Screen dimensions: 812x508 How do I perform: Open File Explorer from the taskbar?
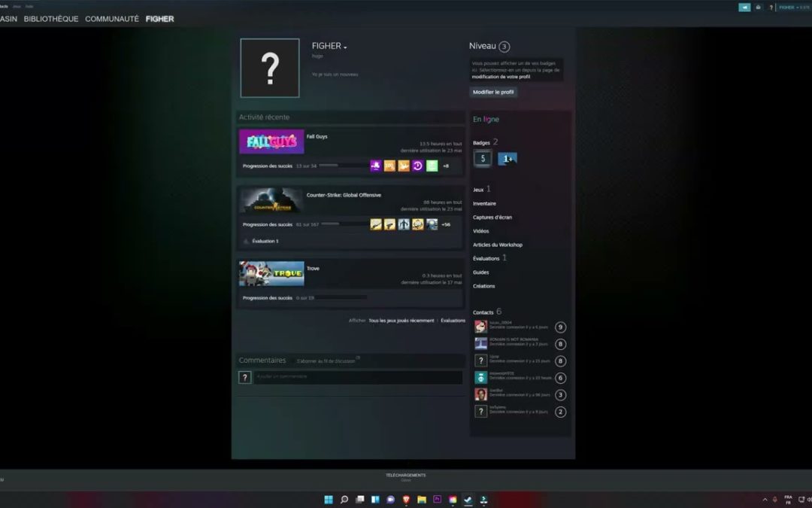422,499
